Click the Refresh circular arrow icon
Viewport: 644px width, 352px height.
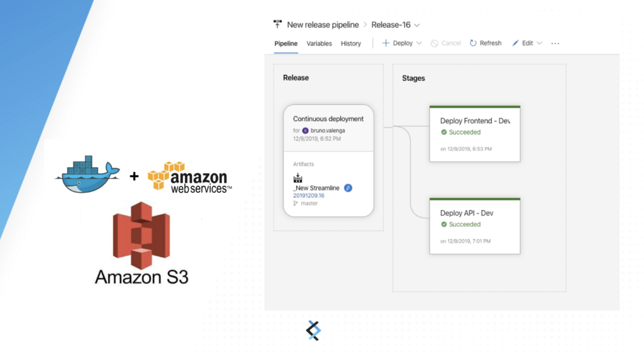473,43
